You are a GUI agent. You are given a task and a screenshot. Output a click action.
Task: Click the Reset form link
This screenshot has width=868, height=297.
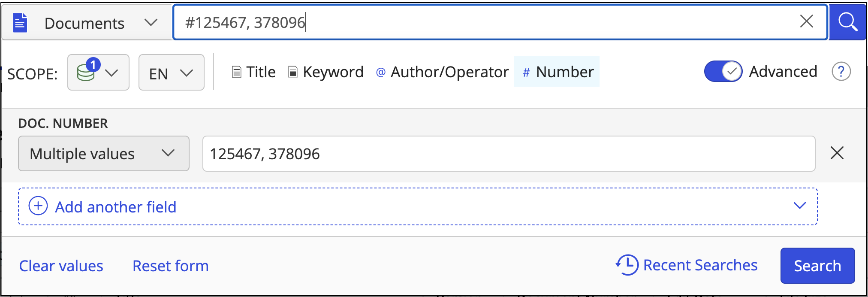click(x=170, y=266)
